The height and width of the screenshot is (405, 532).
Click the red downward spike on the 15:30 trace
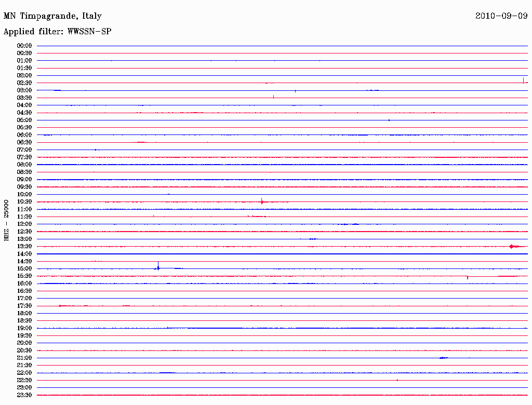pos(468,277)
